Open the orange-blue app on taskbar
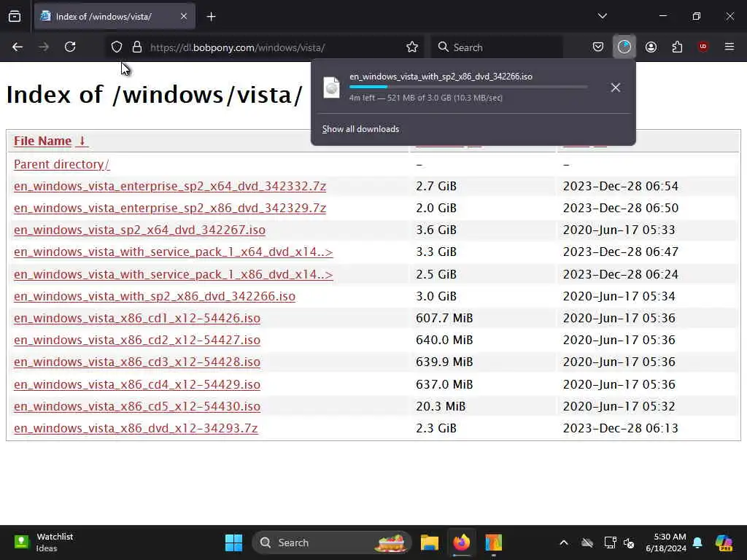 [x=494, y=542]
